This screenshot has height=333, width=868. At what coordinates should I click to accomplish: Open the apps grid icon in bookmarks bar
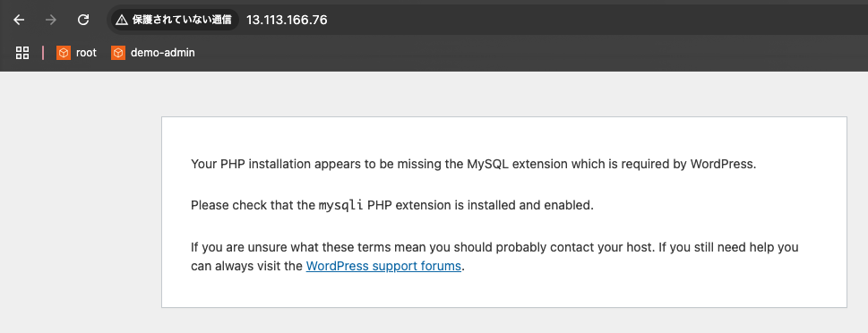pos(22,53)
